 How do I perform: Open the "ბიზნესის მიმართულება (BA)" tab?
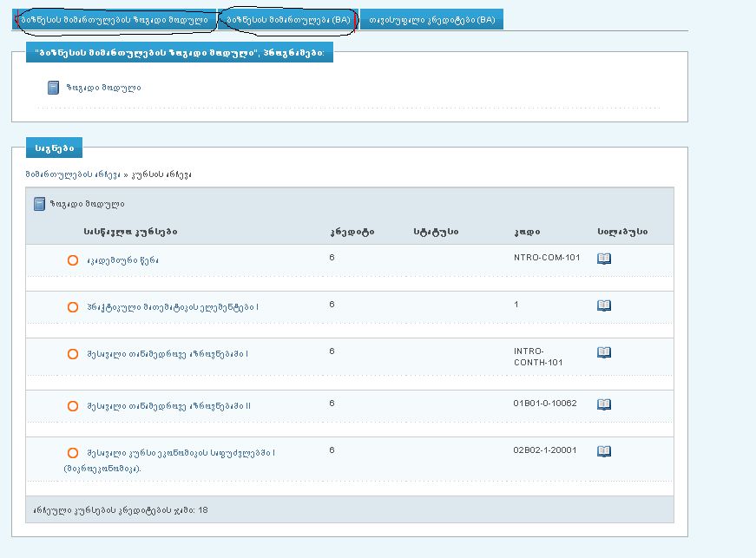pos(288,20)
